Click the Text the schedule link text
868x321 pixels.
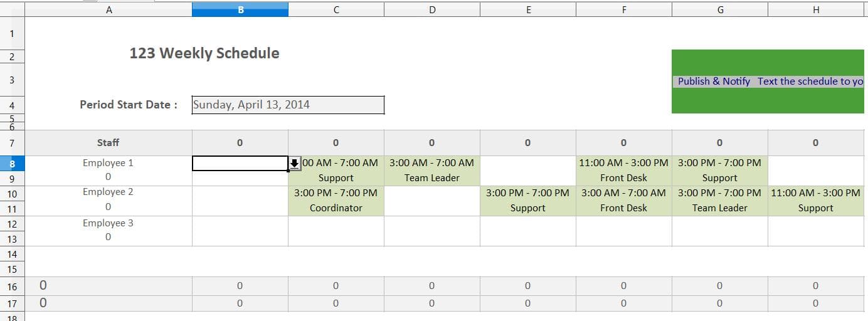click(810, 81)
